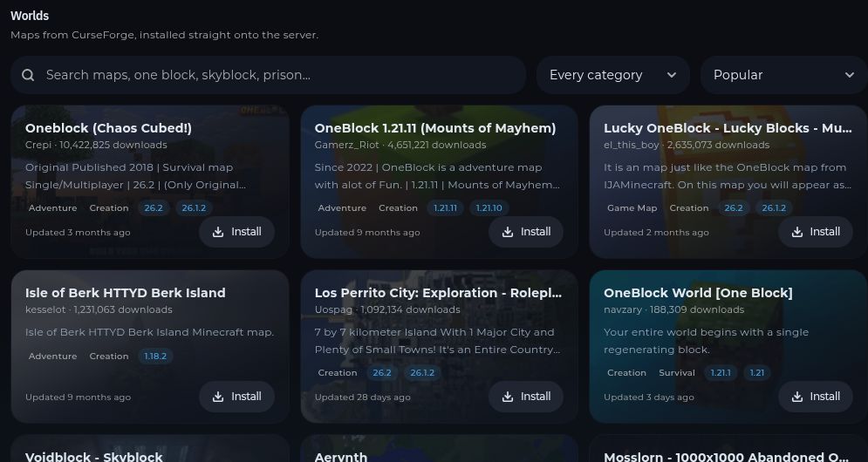Click the Adventure tag on Isle of Berk card

52,357
